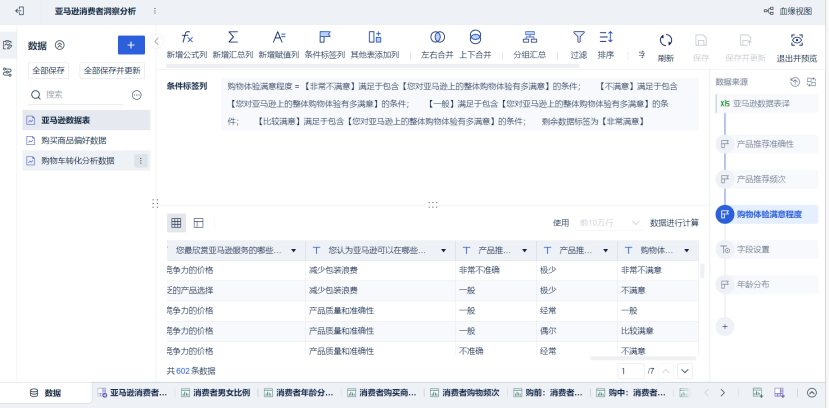
Task: Select the 条件标签列 tool
Action: (x=325, y=45)
